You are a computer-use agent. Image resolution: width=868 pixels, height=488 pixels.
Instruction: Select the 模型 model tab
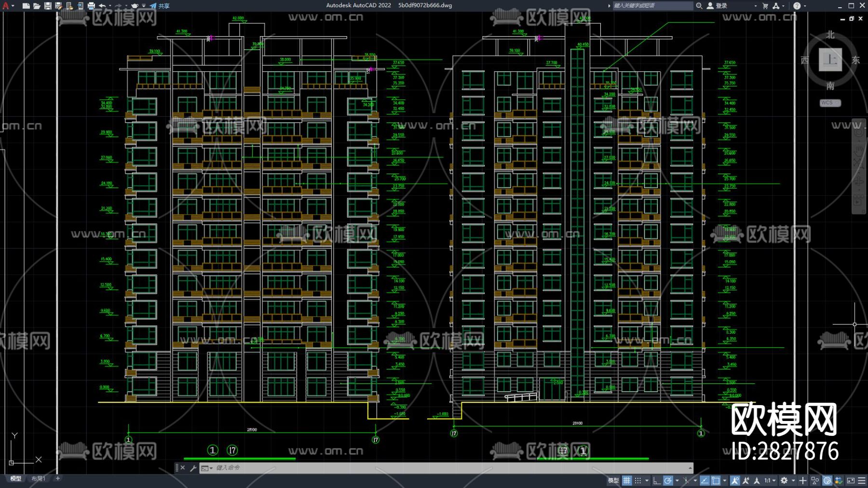[15, 478]
